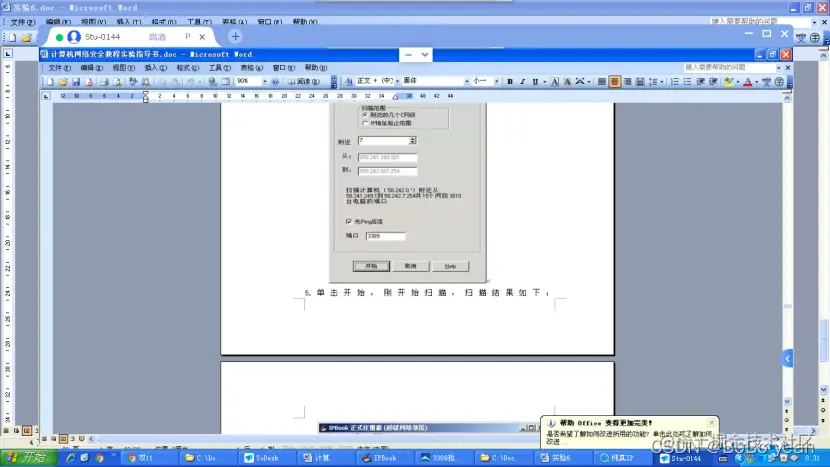This screenshot has height=467, width=830.
Task: Open the 编辑 menu in the inner Word window
Action: point(92,68)
